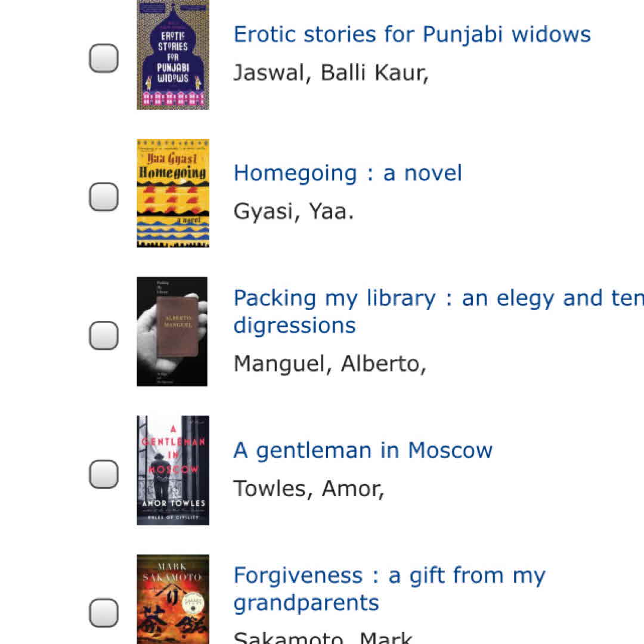Check the box for Erotic Stories for Punjabi Widows
This screenshot has height=644, width=644.
104,58
